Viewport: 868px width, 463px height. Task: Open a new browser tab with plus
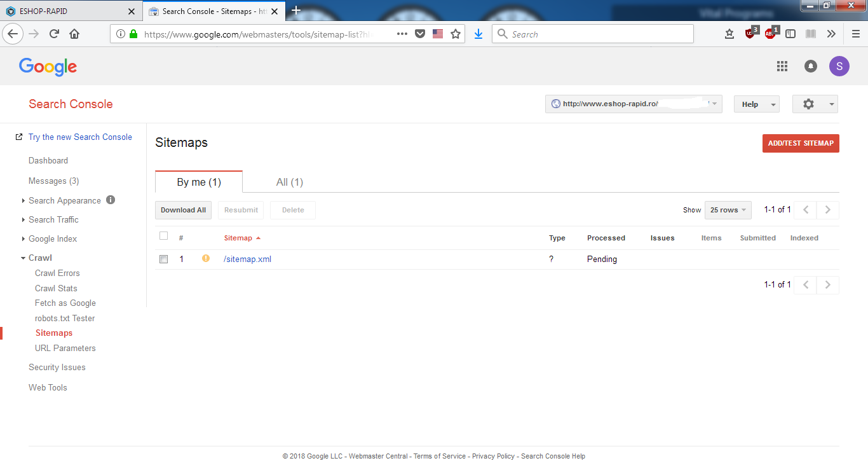(x=296, y=11)
